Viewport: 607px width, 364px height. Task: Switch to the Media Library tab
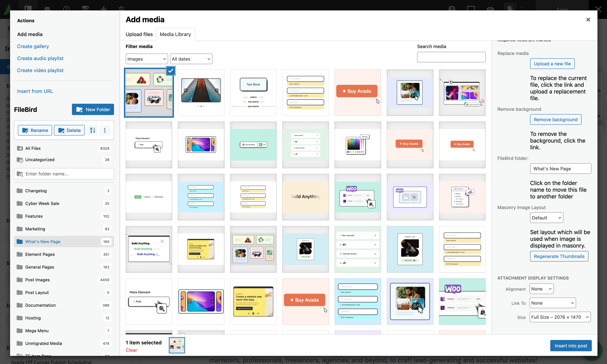pyautogui.click(x=175, y=34)
